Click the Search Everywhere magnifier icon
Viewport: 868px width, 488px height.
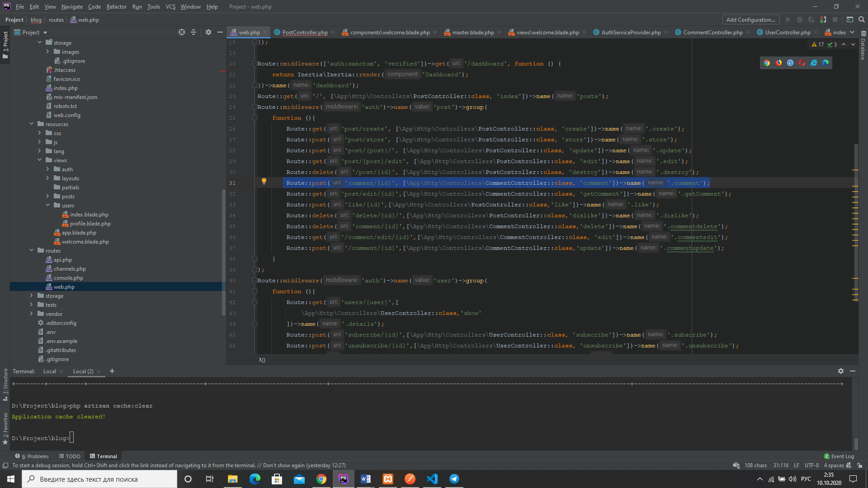click(x=862, y=19)
